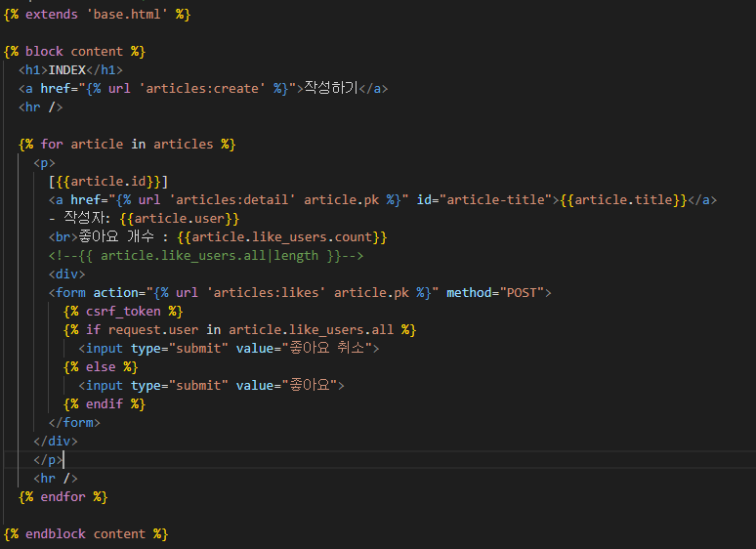Image resolution: width=756 pixels, height=549 pixels.
Task: Click the closing p tag at cursor
Action: pos(48,460)
